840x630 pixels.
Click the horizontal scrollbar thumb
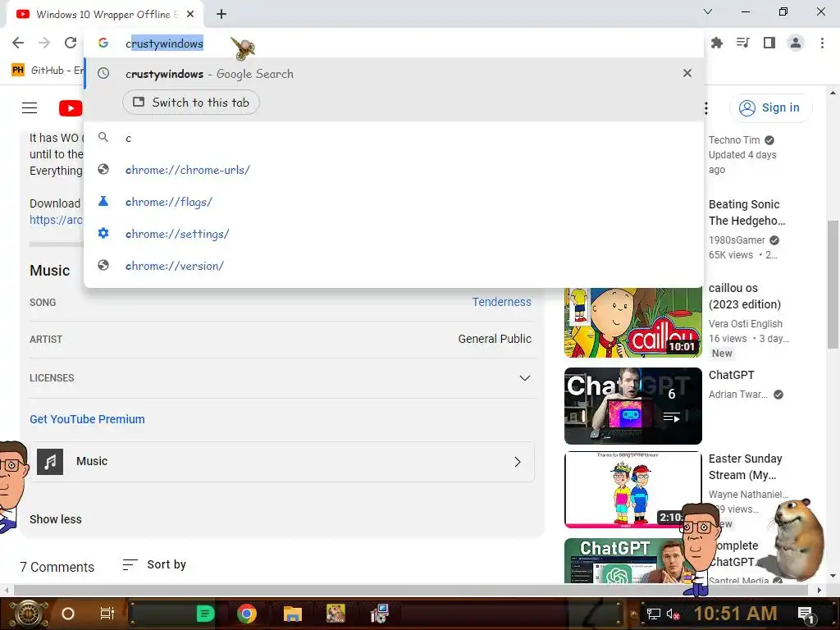tap(410, 590)
